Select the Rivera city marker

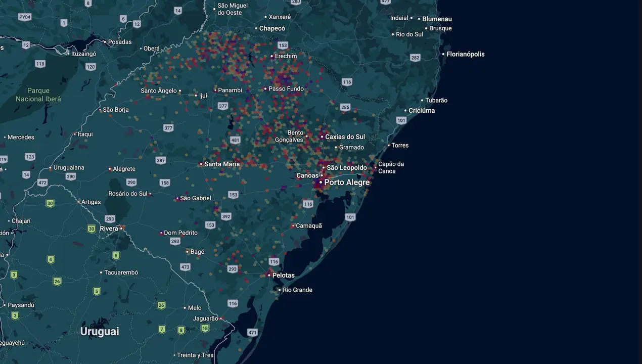(x=121, y=229)
